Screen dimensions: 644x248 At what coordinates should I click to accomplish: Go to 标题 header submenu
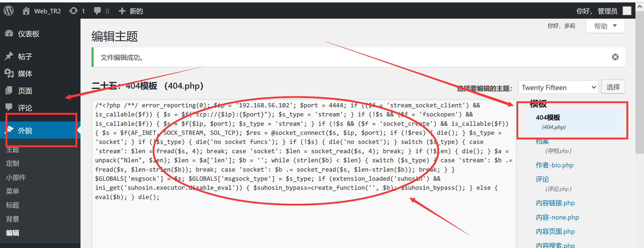point(13,205)
